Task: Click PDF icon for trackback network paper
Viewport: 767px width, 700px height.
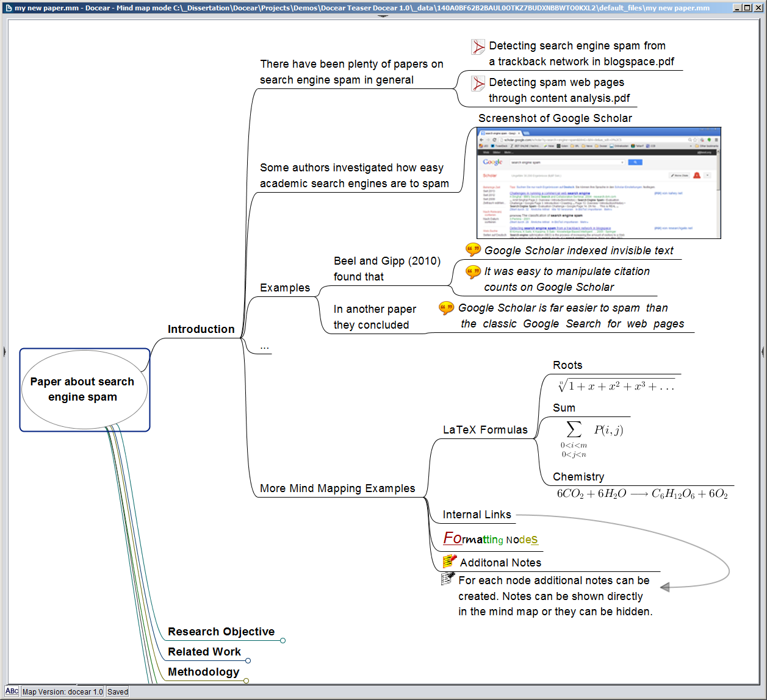Action: pos(478,47)
